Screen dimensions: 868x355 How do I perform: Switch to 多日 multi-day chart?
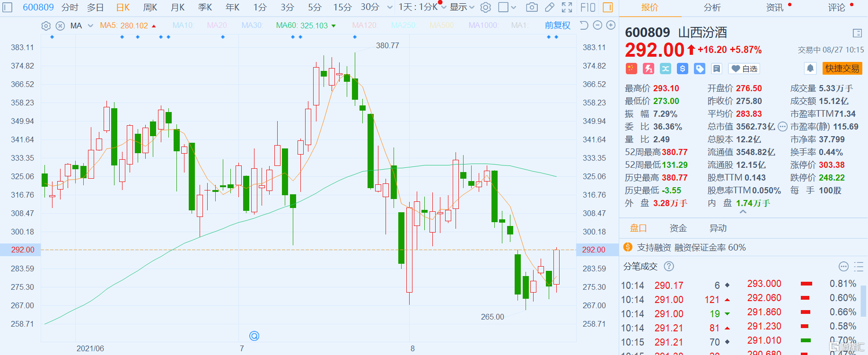point(96,7)
